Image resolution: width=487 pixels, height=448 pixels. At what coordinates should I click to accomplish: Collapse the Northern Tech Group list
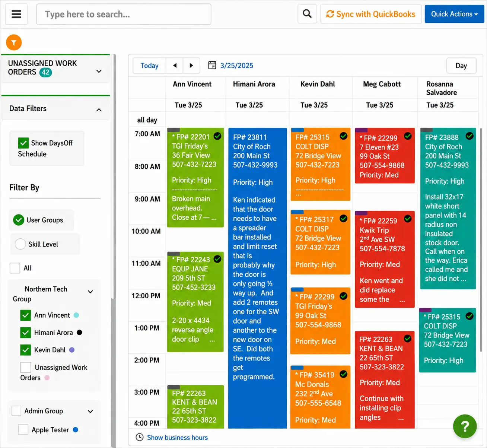[x=90, y=292]
